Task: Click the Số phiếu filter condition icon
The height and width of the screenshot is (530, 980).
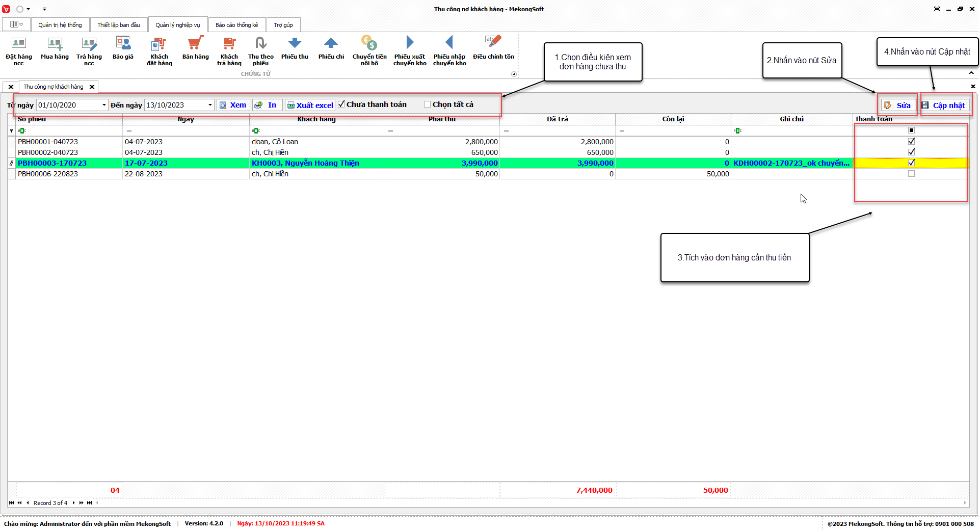Action: click(22, 131)
